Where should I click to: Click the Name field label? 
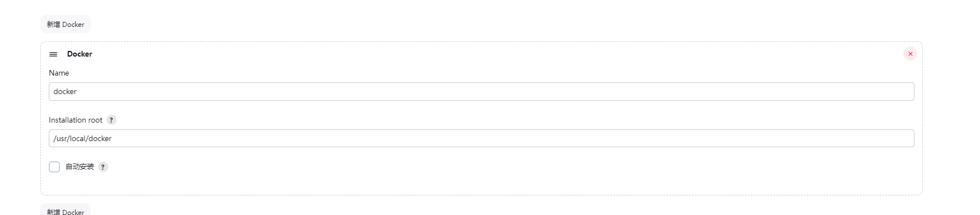click(59, 73)
